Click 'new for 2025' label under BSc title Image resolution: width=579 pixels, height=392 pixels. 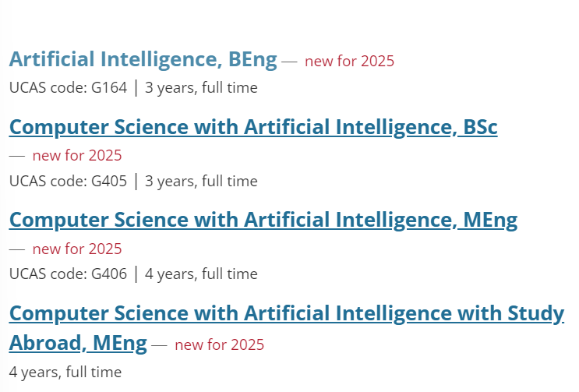point(77,155)
